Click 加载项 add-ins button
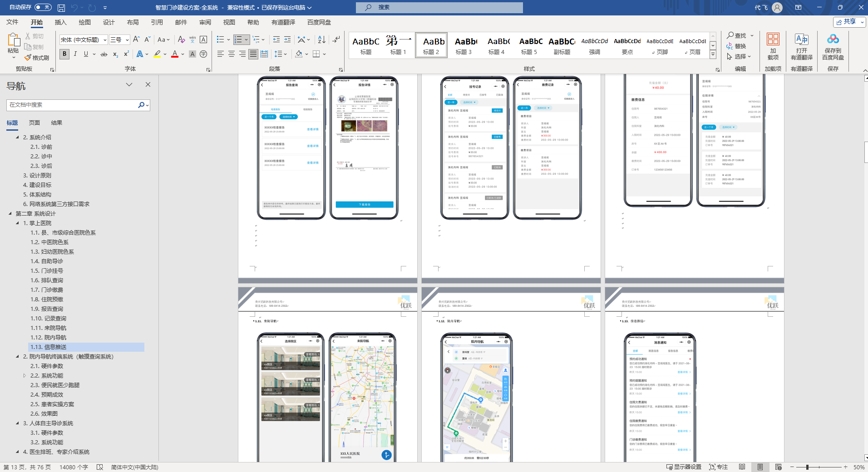This screenshot has height=472, width=868. click(x=773, y=47)
